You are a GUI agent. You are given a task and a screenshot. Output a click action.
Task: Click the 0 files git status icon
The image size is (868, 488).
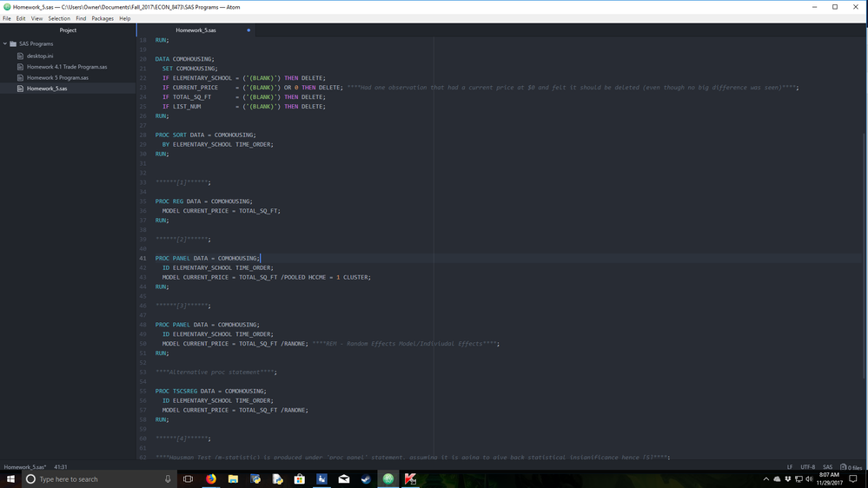point(851,467)
